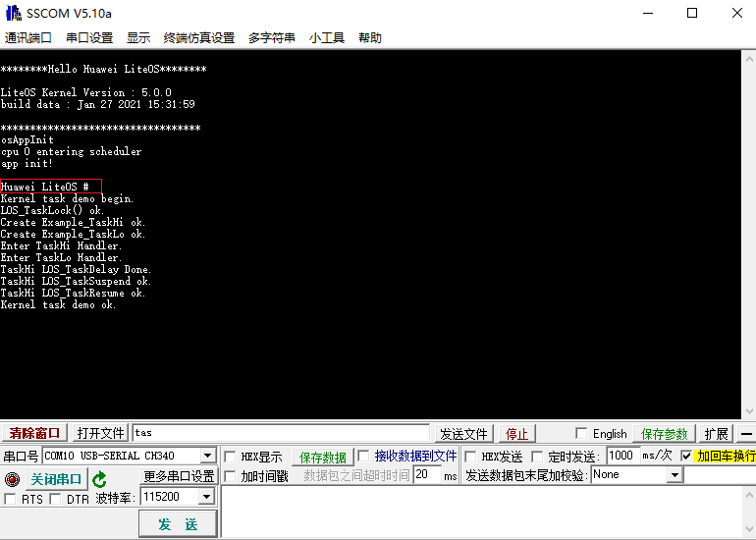756x540 pixels.
Task: Open the 多字符串 menu
Action: point(271,37)
